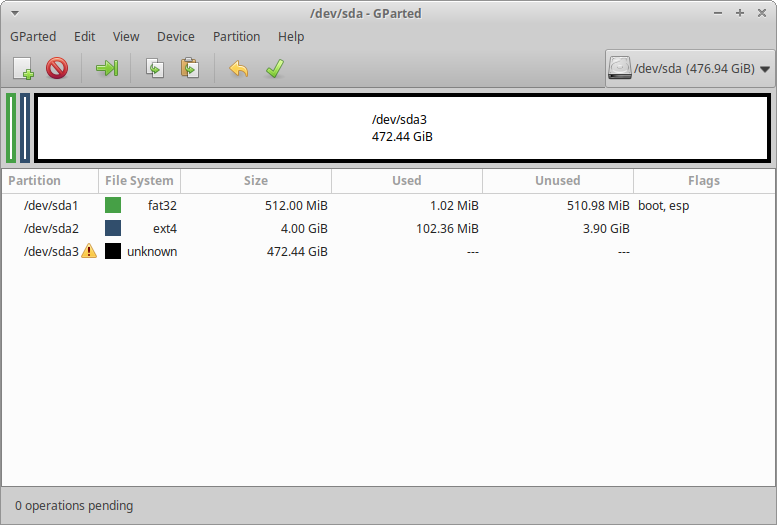Image resolution: width=777 pixels, height=525 pixels.
Task: Select the large /dev/sda3 block in disk map
Action: click(402, 128)
